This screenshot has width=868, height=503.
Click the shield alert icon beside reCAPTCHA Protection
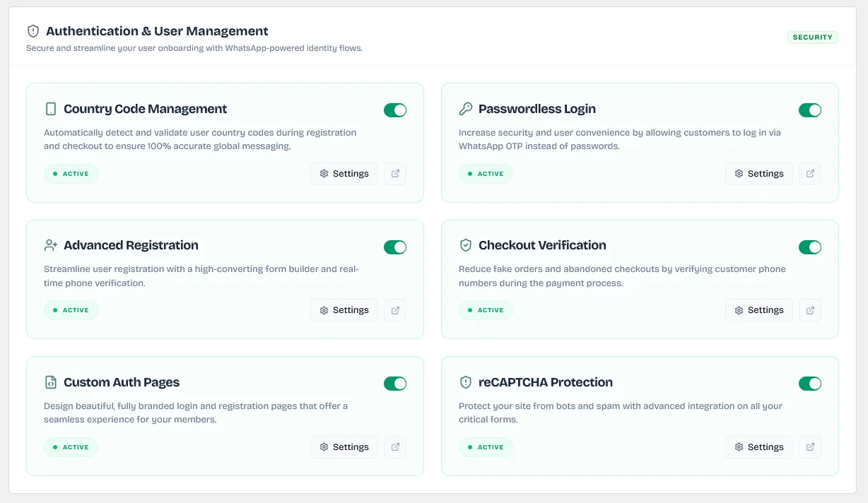[466, 382]
